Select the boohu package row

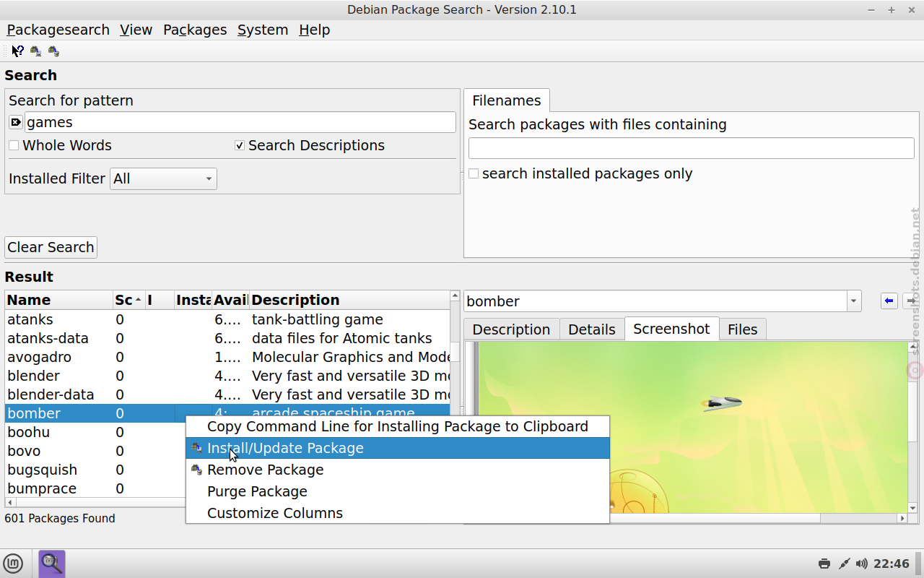pos(95,432)
